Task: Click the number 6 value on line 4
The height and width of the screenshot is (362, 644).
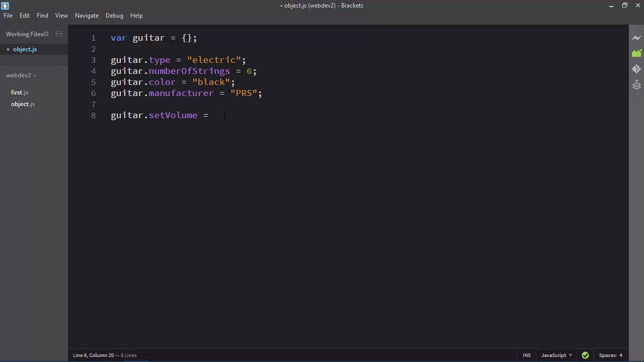Action: click(x=249, y=71)
